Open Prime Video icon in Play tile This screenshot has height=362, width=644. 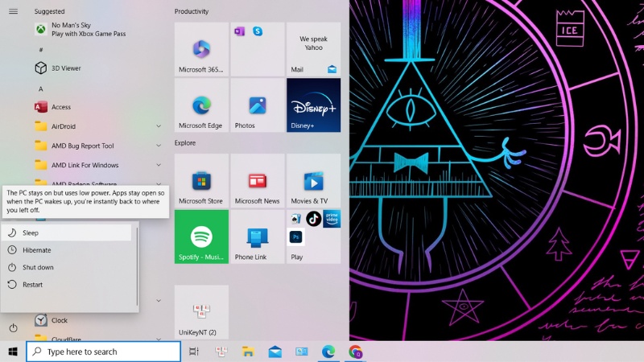tap(332, 219)
